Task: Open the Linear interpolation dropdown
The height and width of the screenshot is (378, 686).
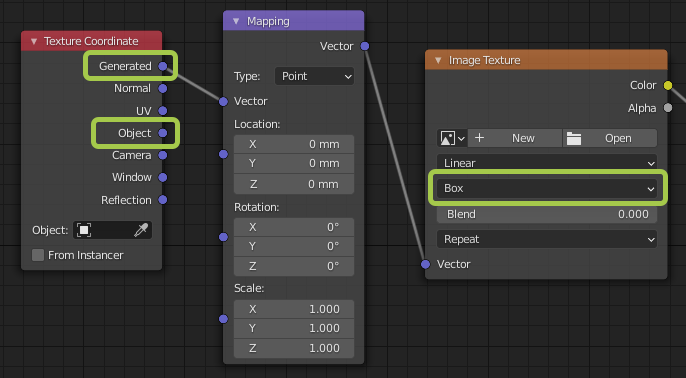Action: pos(547,163)
